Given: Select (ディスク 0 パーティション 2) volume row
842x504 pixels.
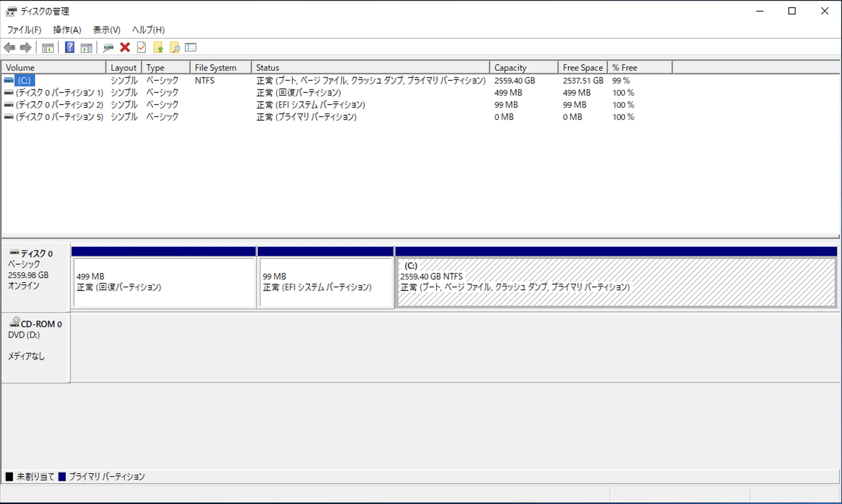Looking at the screenshot, I should tap(60, 105).
